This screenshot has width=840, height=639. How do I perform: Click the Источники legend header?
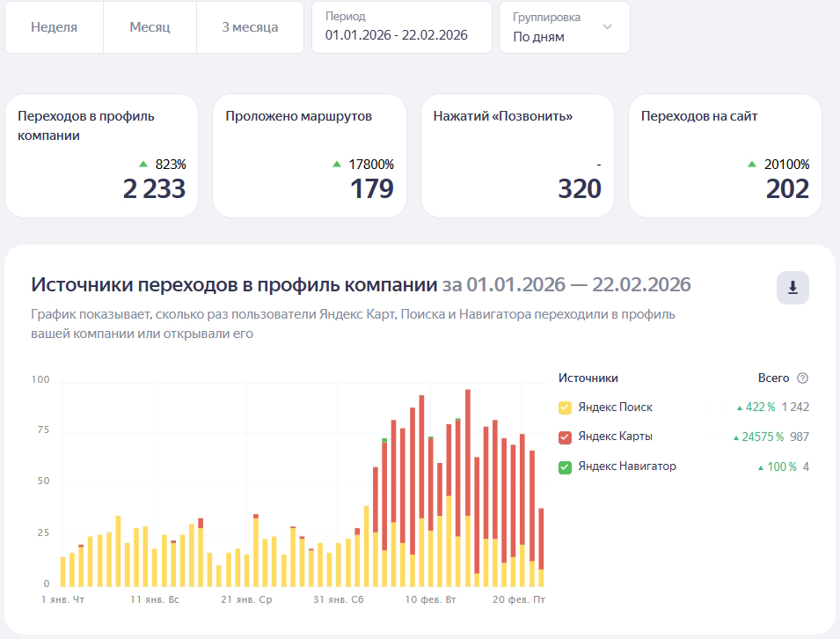click(x=588, y=378)
